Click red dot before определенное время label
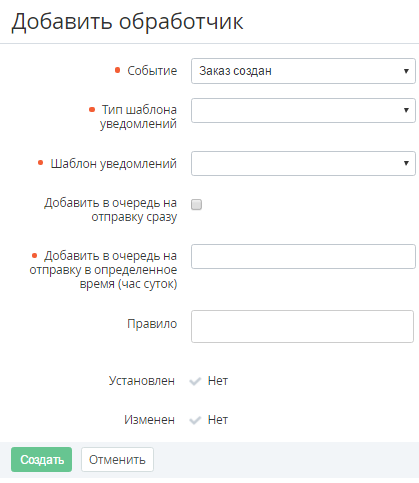Viewport: 419px width, 483px height. pos(35,256)
